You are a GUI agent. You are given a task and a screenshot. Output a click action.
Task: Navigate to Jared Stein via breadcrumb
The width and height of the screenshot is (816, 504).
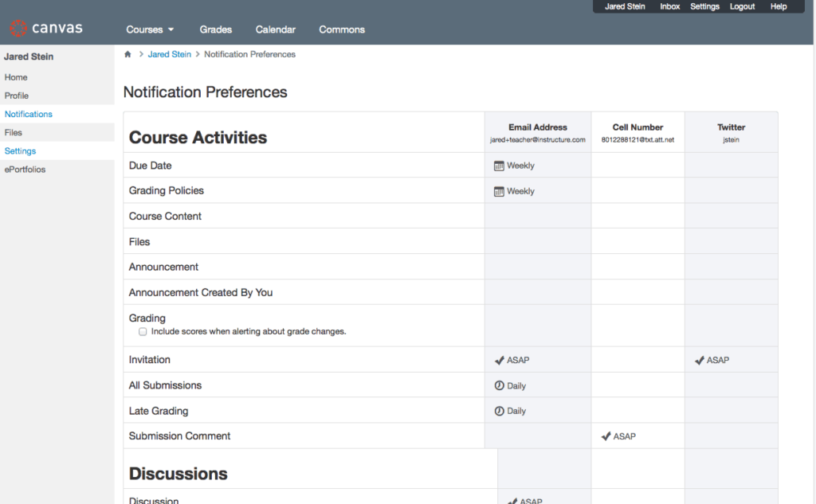(169, 54)
